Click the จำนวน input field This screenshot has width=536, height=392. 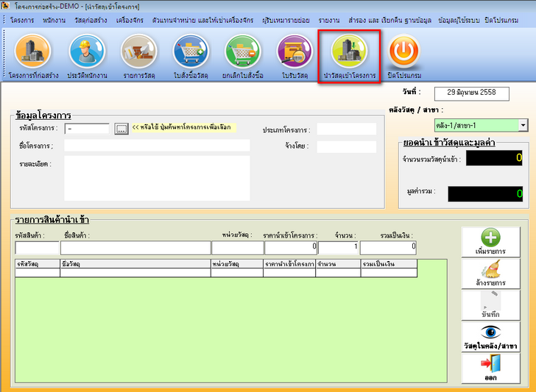point(339,248)
